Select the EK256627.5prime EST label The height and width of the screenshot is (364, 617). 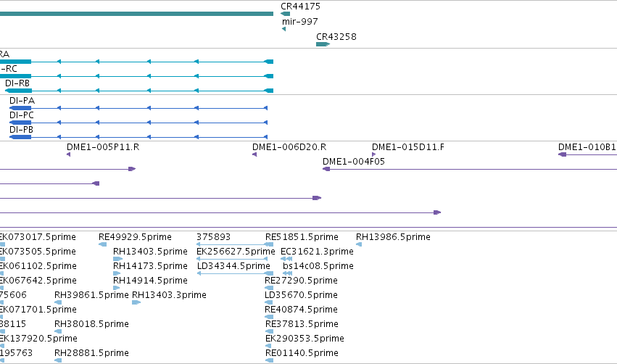tap(236, 252)
